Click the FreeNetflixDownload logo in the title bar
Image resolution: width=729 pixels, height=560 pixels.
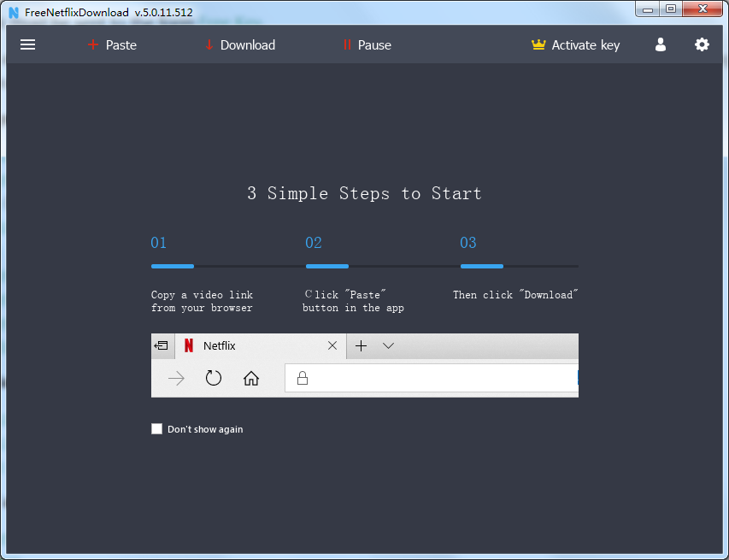click(x=14, y=13)
